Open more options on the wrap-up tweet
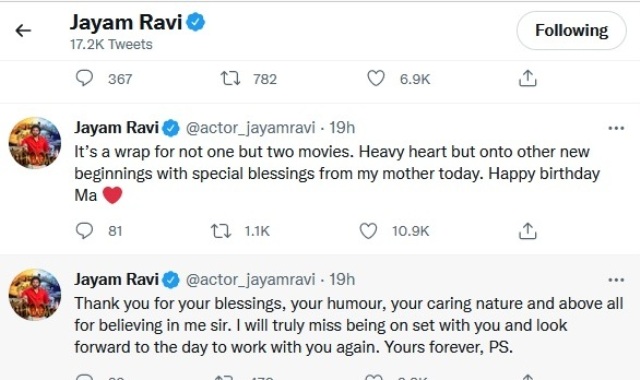Viewport: 640px width, 380px height. 616,128
